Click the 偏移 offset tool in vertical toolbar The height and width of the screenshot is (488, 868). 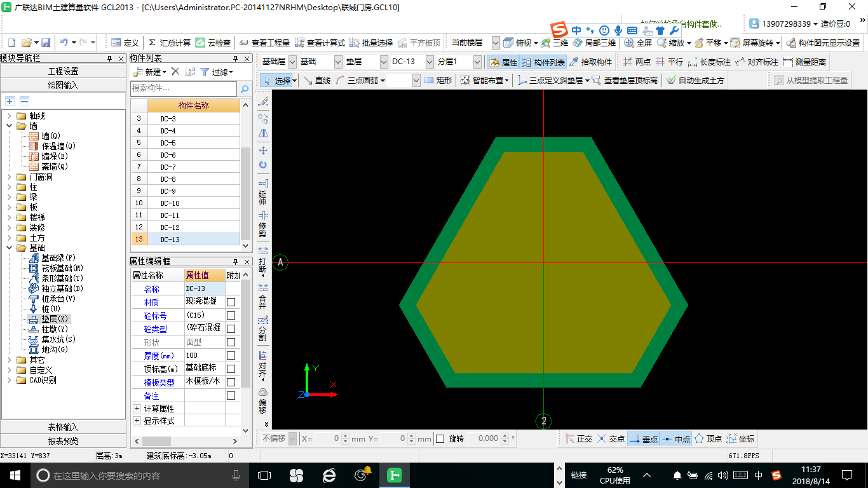click(263, 400)
